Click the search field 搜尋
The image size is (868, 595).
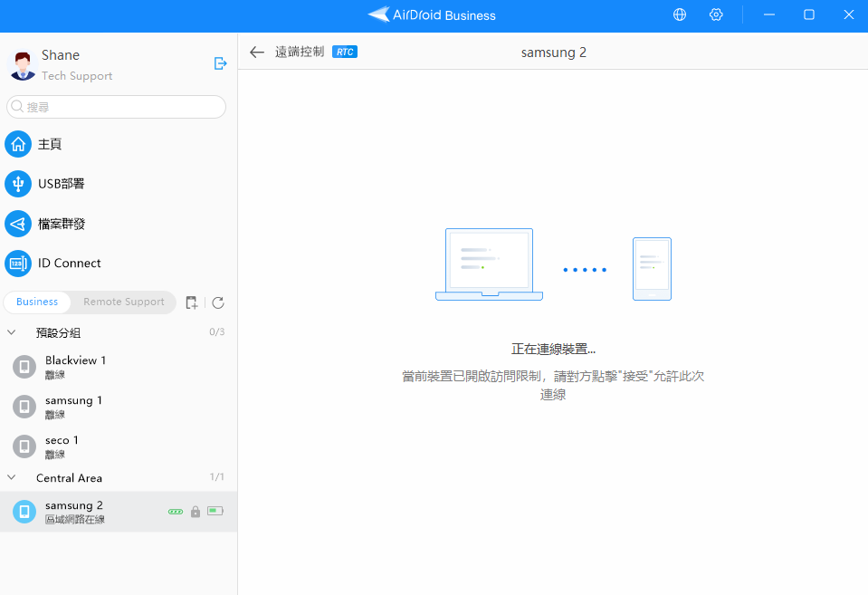point(116,107)
